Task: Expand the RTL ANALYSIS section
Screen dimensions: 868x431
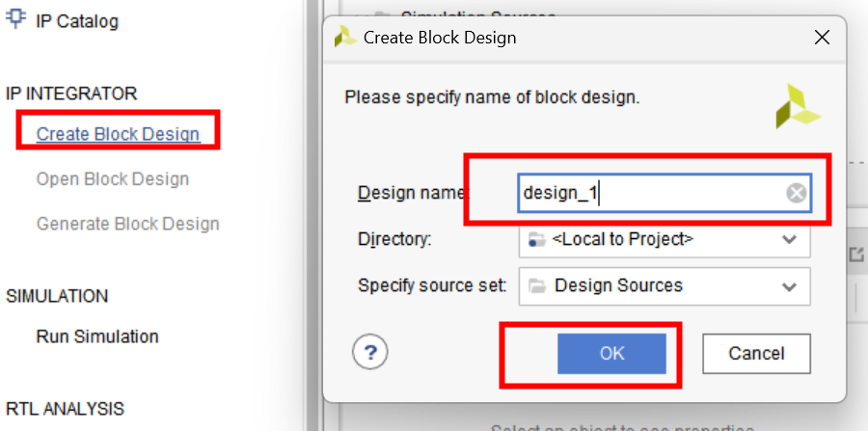Action: [x=65, y=409]
